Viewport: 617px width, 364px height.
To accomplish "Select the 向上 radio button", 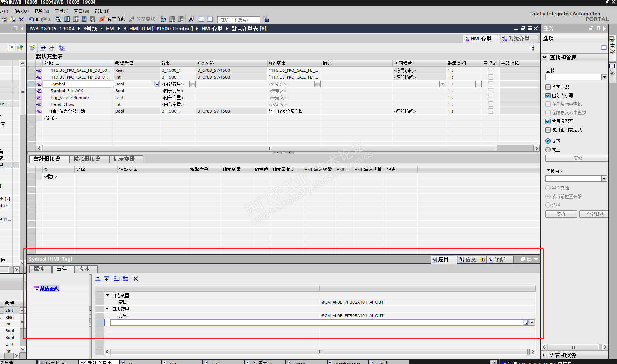I will pyautogui.click(x=548, y=150).
